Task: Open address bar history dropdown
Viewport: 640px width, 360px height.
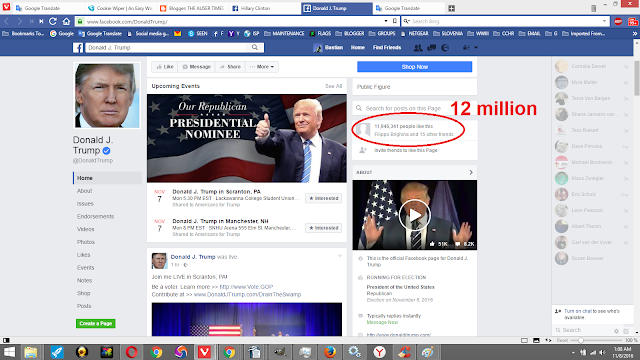Action: click(386, 21)
